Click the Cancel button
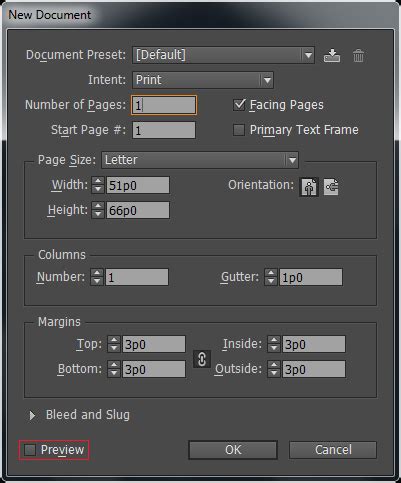 333,450
